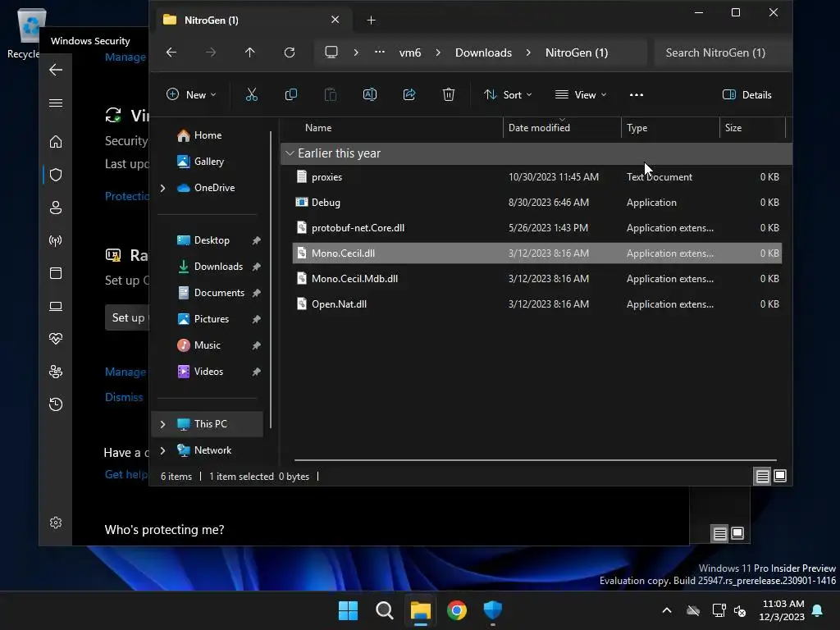
Task: Select the Debug application file
Action: (x=536, y=203)
